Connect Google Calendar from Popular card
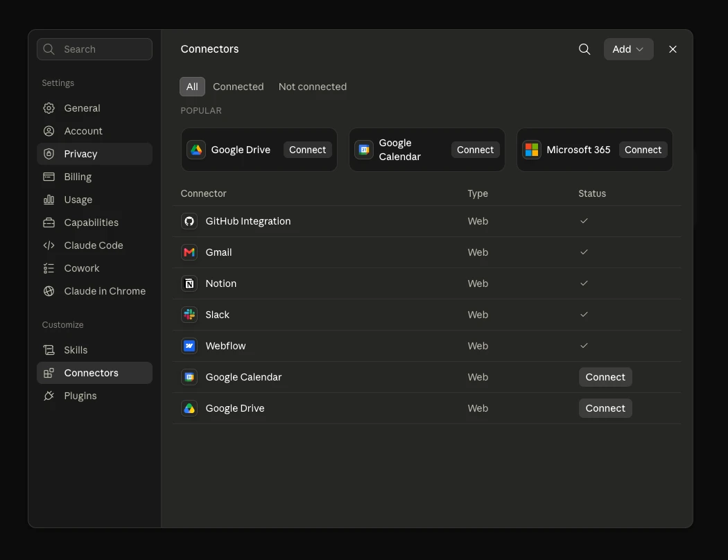 475,150
